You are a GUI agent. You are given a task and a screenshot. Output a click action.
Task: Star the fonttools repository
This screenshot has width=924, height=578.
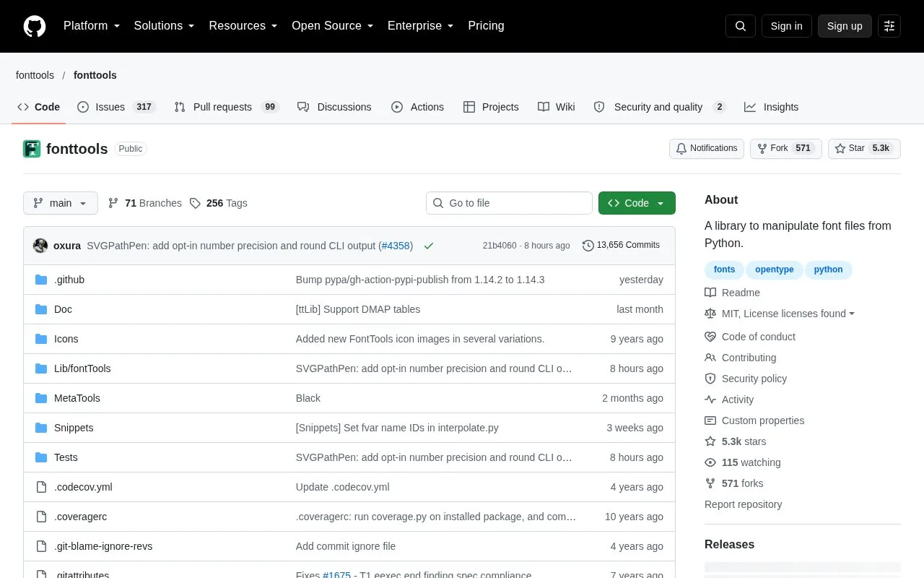click(864, 148)
